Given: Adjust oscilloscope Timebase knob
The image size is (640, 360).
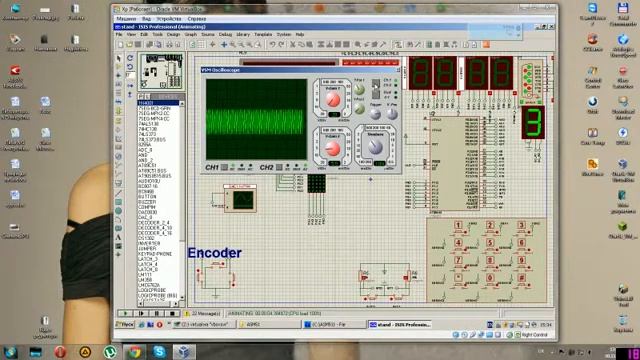Looking at the screenshot, I should click(375, 147).
